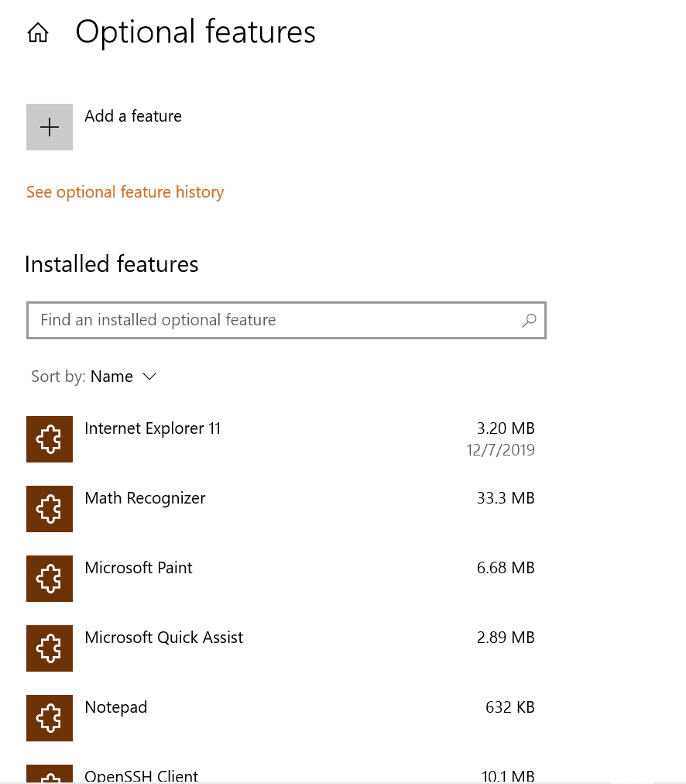
Task: Click the Add a feature label
Action: point(133,116)
